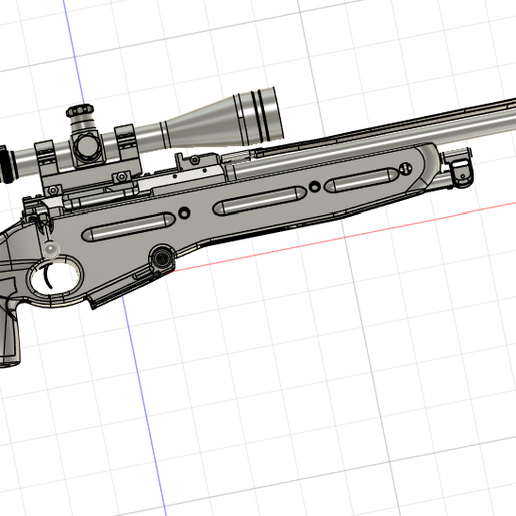This screenshot has width=516, height=516.
Task: Pick the scope's top elevation turret knob
Action: click(x=80, y=111)
